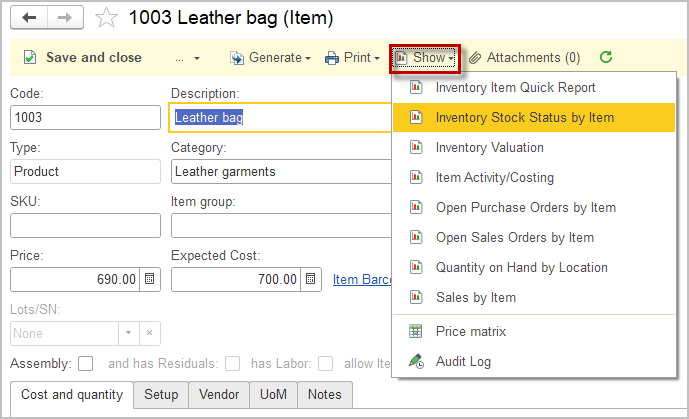Expand the Print dropdown

(352, 58)
